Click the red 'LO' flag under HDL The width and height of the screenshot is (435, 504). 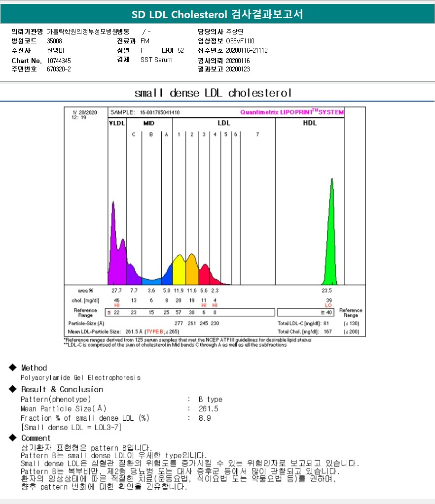click(x=328, y=305)
